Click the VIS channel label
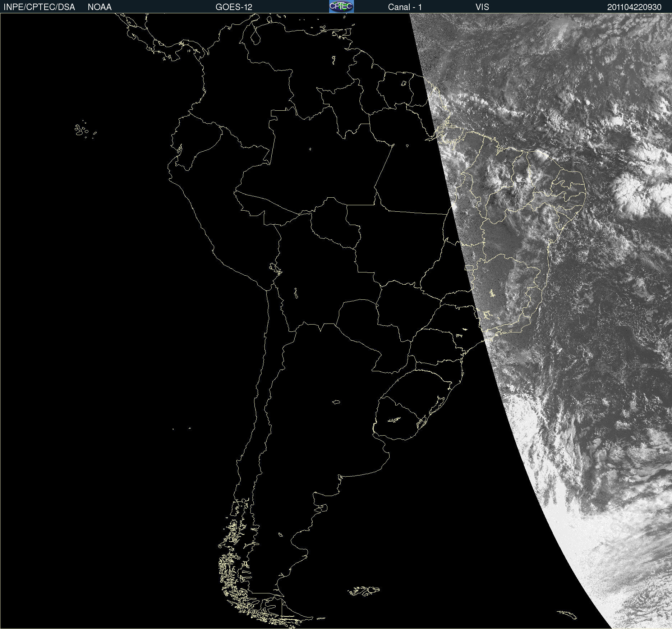The image size is (672, 629). 482,7
